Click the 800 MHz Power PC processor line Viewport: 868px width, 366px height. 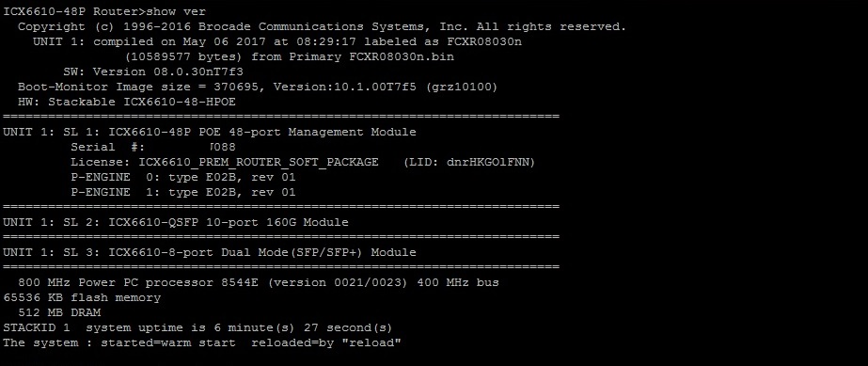coord(259,282)
